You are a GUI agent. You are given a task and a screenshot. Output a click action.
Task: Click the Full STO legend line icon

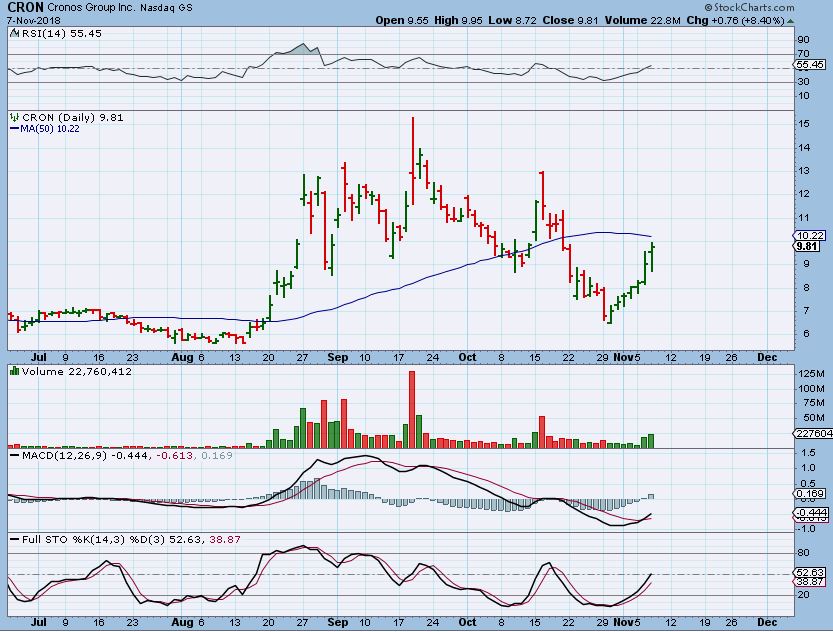pyautogui.click(x=12, y=540)
